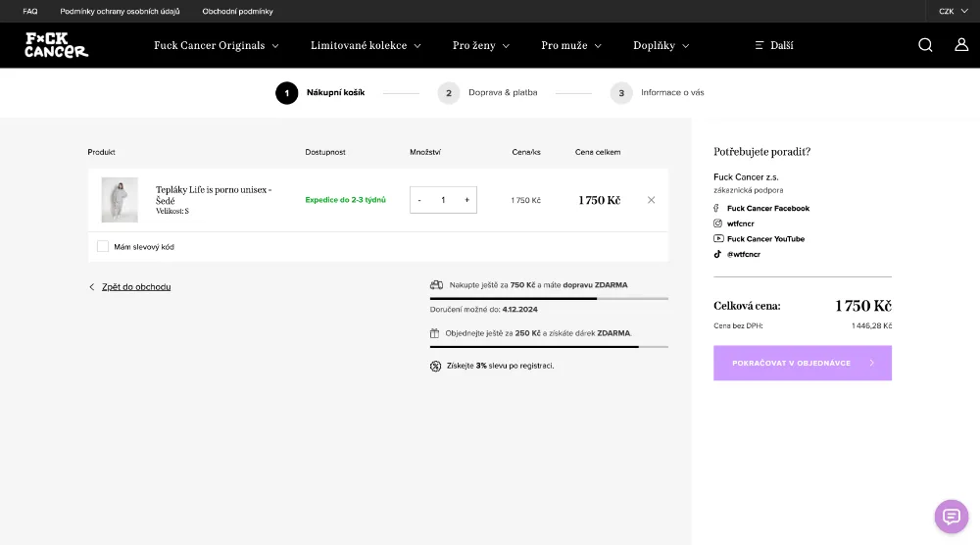Viewport: 980px width, 545px height.
Task: Open wtfcncr Instagram link
Action: [741, 223]
